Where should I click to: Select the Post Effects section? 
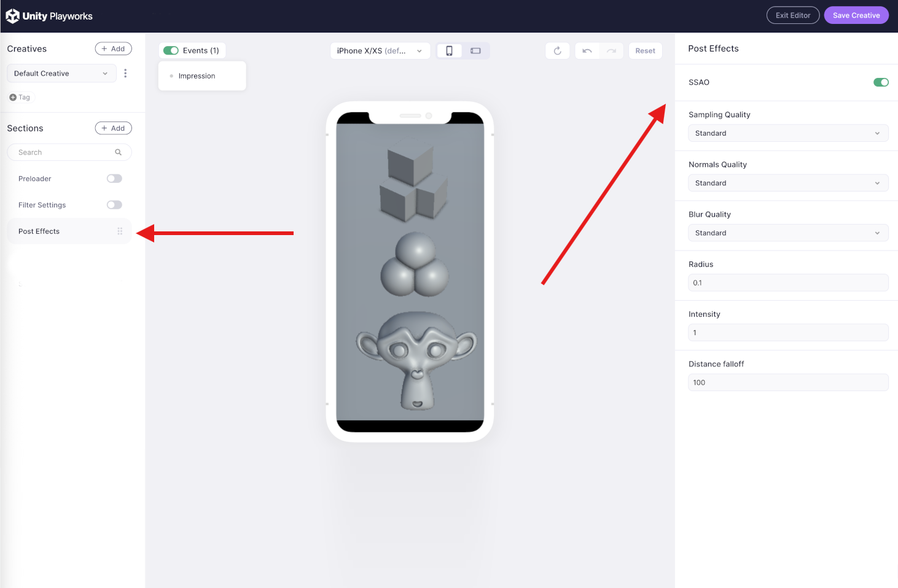click(x=39, y=231)
